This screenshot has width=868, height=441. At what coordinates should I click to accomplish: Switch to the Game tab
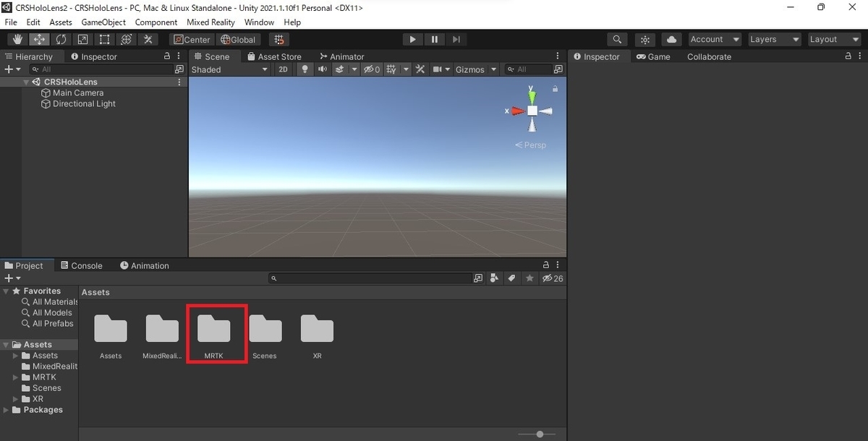[653, 56]
